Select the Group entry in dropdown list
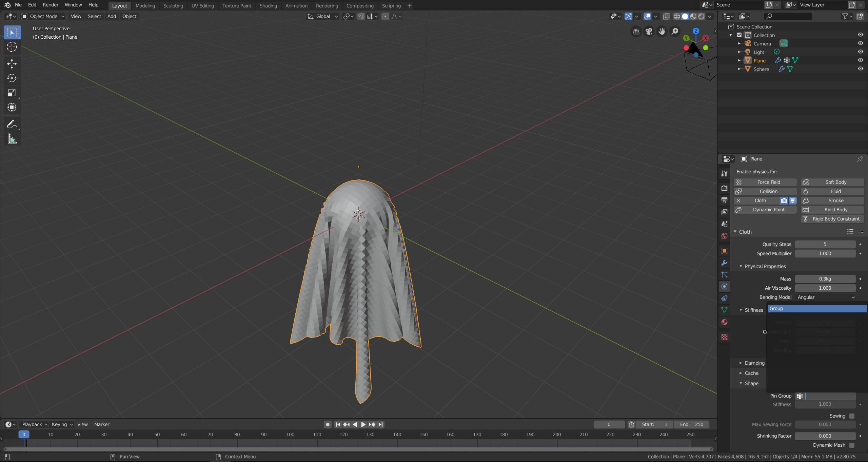The image size is (868, 462). click(x=817, y=308)
